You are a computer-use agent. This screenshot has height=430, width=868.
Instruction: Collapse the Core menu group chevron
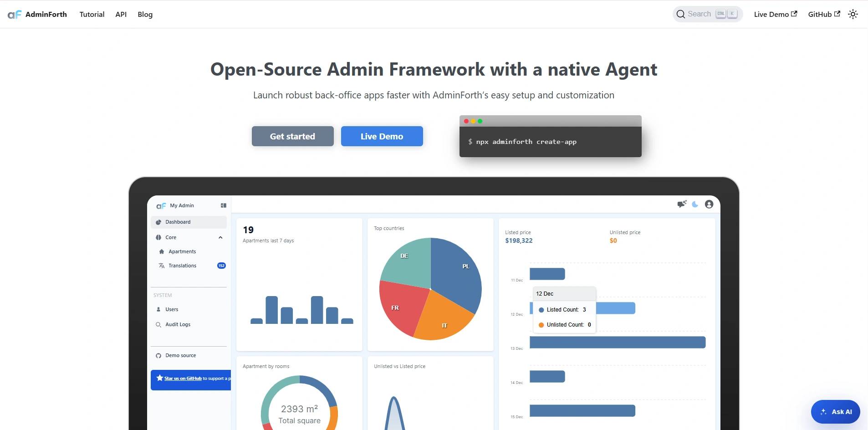point(220,237)
